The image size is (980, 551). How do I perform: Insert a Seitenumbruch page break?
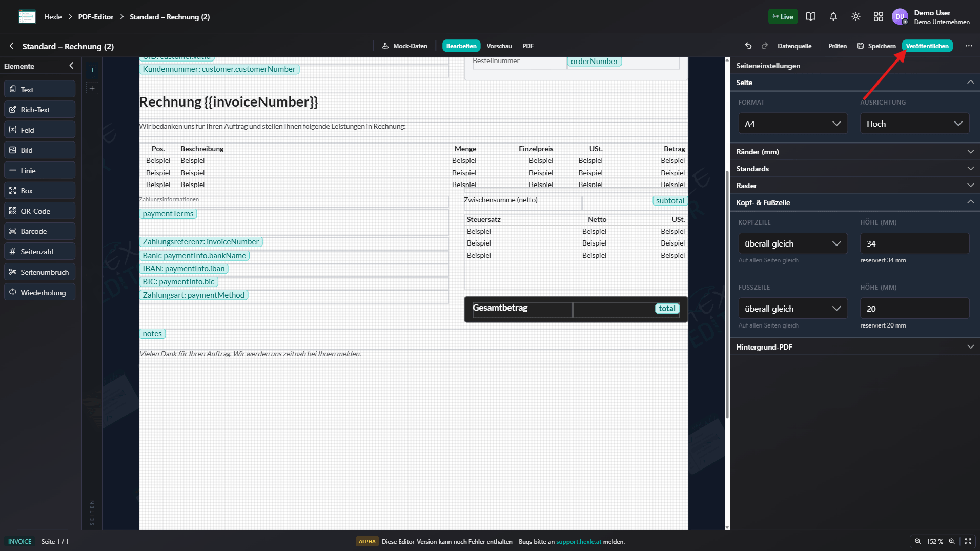pos(39,272)
